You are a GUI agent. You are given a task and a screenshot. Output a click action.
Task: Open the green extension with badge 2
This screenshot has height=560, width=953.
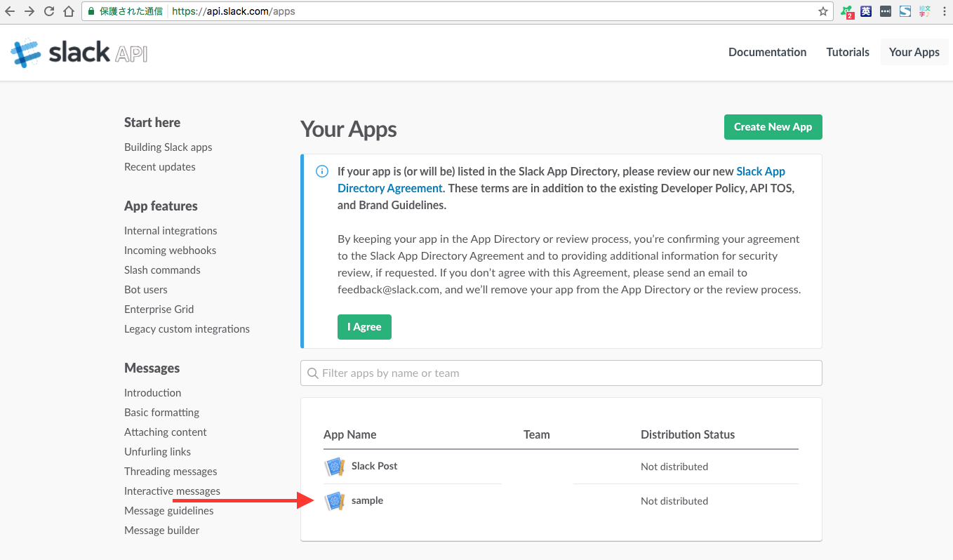(846, 11)
